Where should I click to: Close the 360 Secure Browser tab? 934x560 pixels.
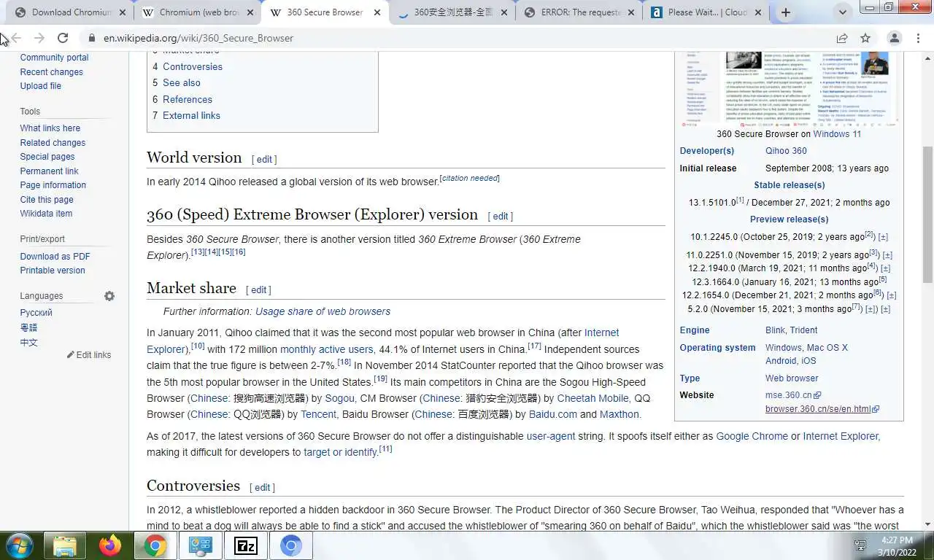pyautogui.click(x=376, y=12)
